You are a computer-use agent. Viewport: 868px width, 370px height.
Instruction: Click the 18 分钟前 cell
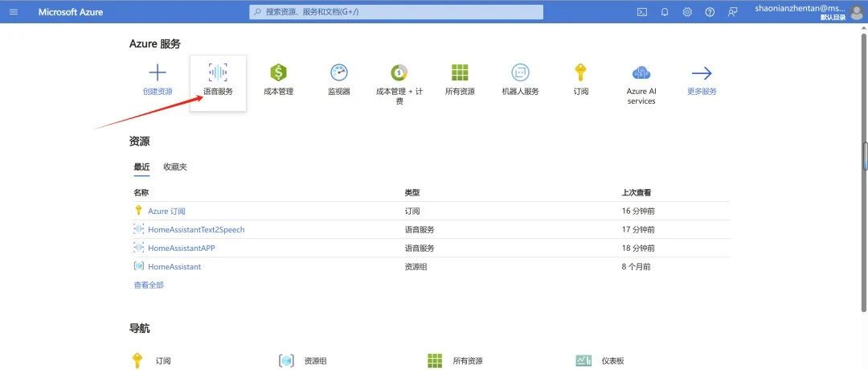click(638, 249)
